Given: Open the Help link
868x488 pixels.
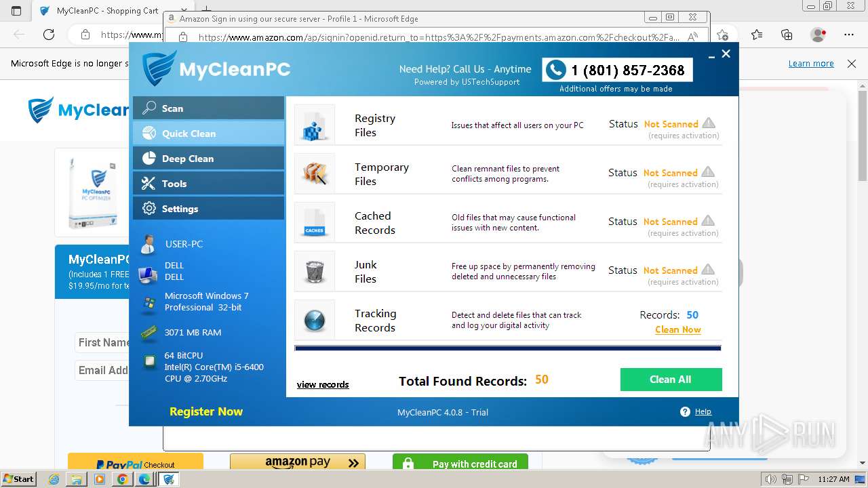Looking at the screenshot, I should point(703,411).
